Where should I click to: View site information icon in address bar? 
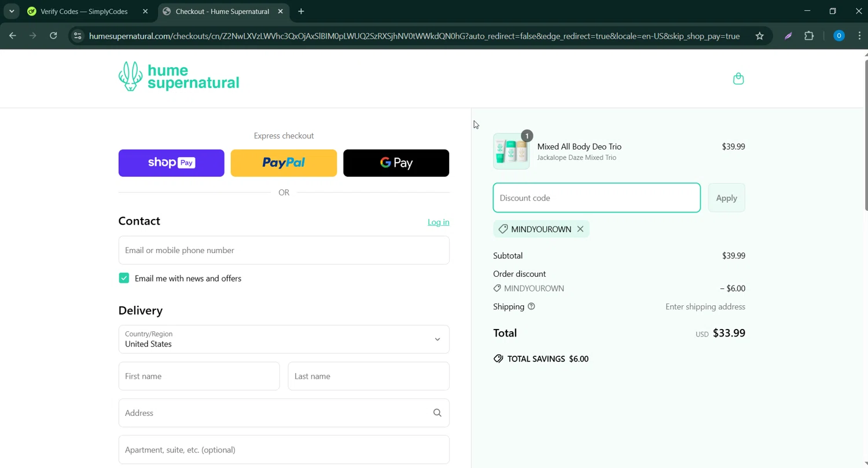(78, 36)
